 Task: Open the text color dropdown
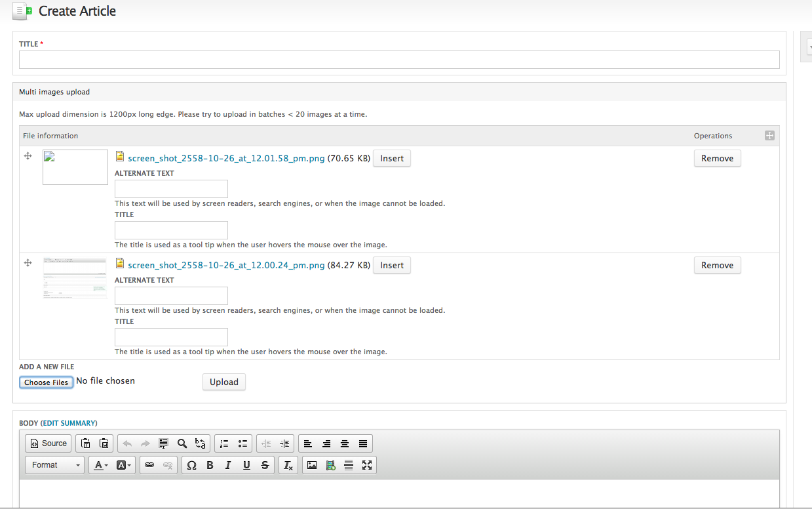pos(102,465)
